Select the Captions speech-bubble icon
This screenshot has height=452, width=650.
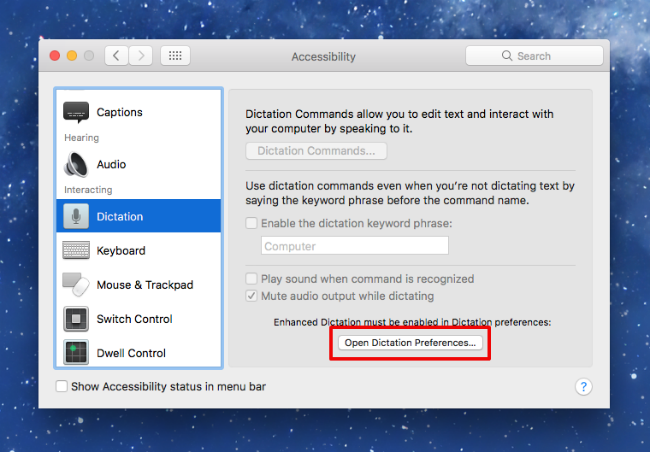(x=76, y=112)
